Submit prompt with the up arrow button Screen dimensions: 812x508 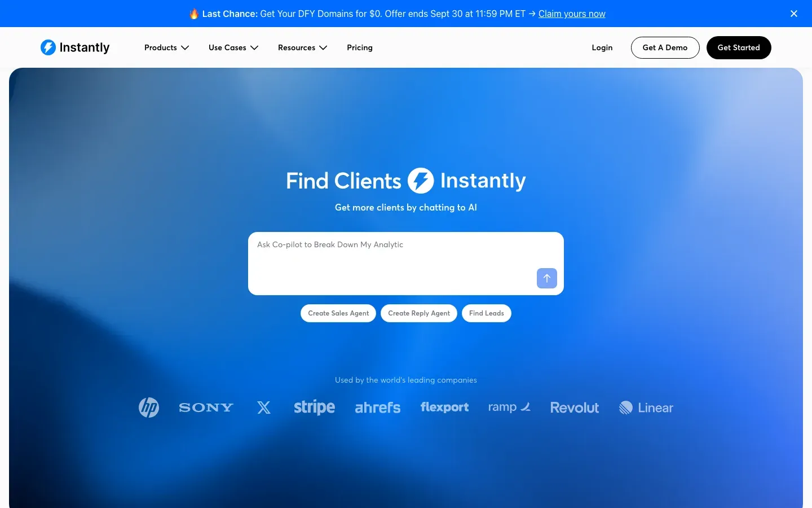(x=547, y=278)
